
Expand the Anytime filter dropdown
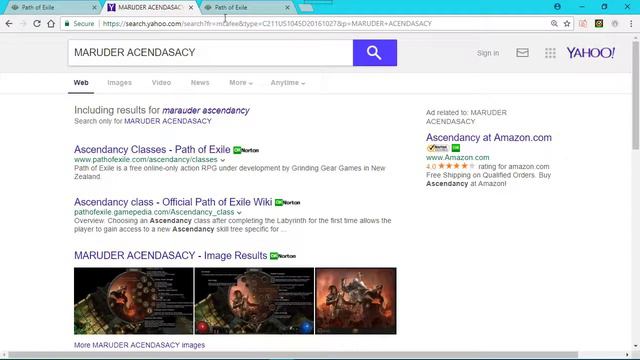(288, 82)
